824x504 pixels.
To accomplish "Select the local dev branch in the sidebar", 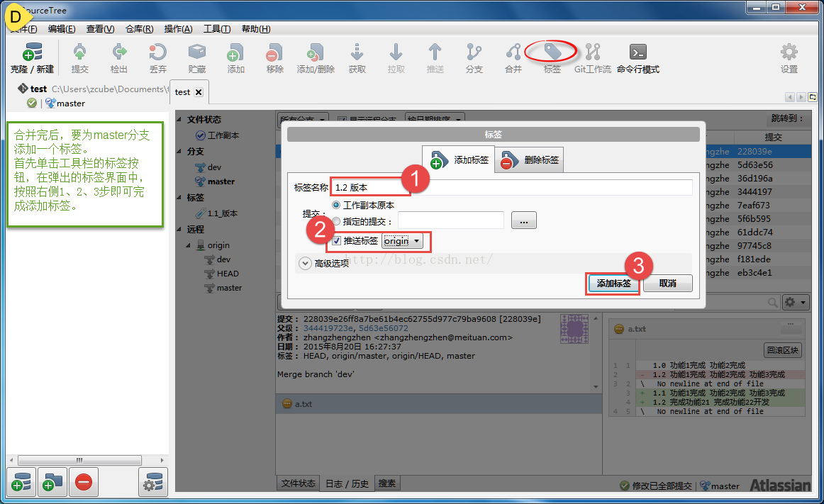I will [208, 168].
